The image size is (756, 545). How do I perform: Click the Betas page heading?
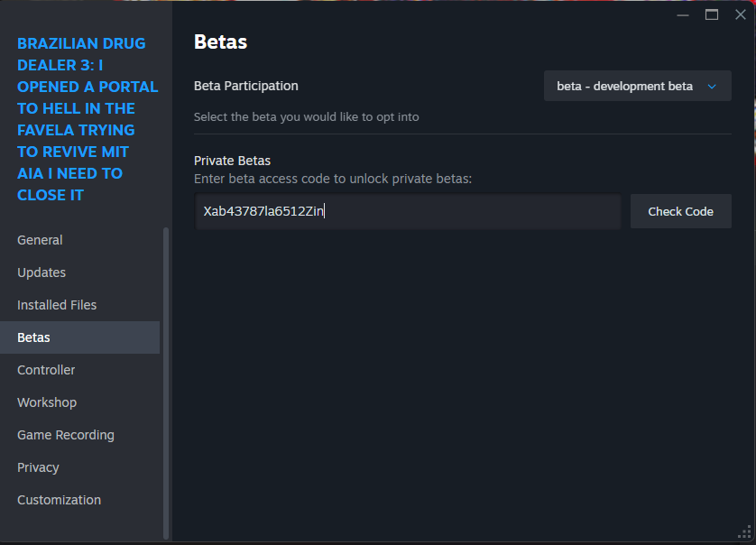(220, 42)
